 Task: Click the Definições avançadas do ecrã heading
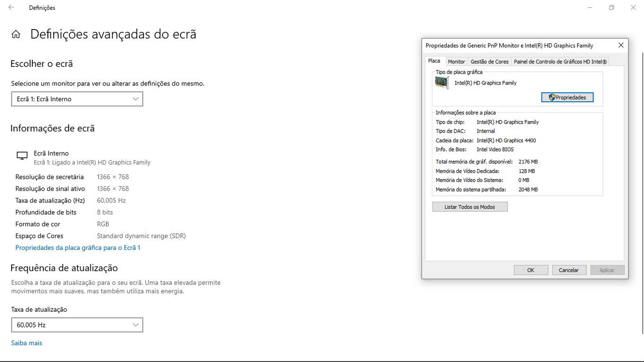coord(113,34)
